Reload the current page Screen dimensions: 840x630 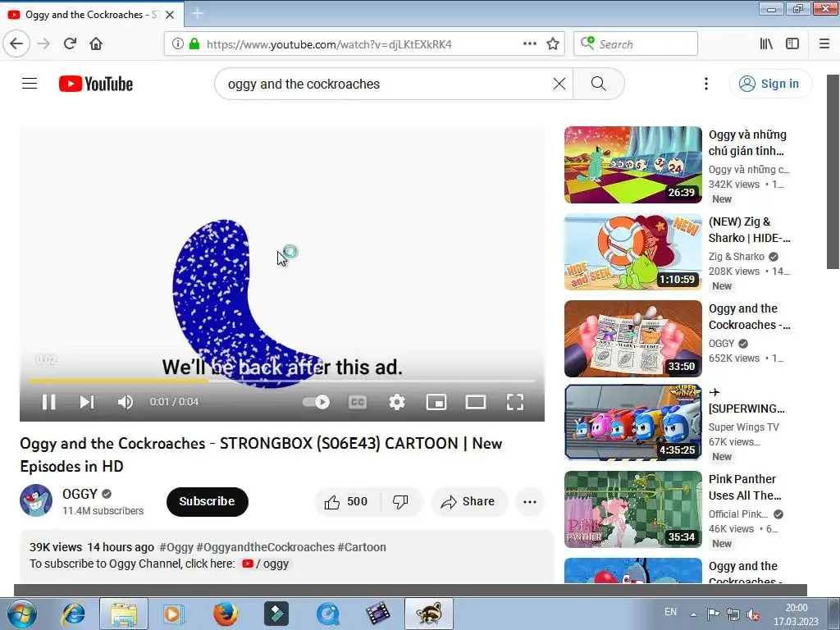coord(70,43)
